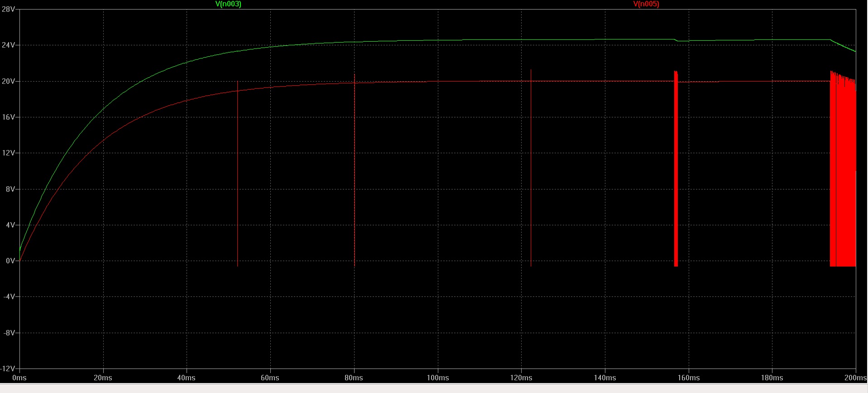Image resolution: width=868 pixels, height=393 pixels.
Task: Click the -4V vertical axis label
Action: (9, 296)
